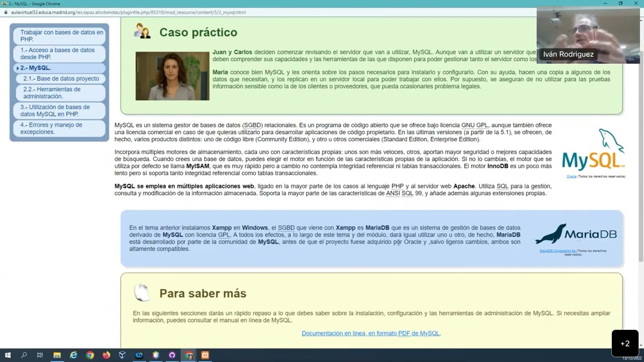Click the GNU GPL abbreviation in text
Screen dimensions: 644x362
coord(474,125)
